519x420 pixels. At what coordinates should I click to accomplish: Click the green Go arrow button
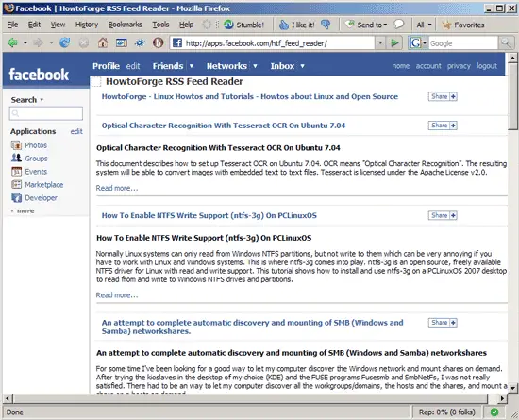point(394,43)
